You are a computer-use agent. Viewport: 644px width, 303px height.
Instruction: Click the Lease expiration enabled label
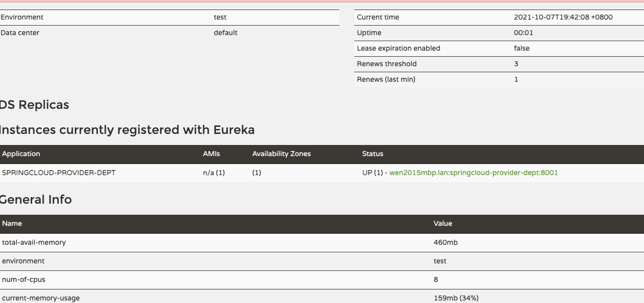(398, 48)
